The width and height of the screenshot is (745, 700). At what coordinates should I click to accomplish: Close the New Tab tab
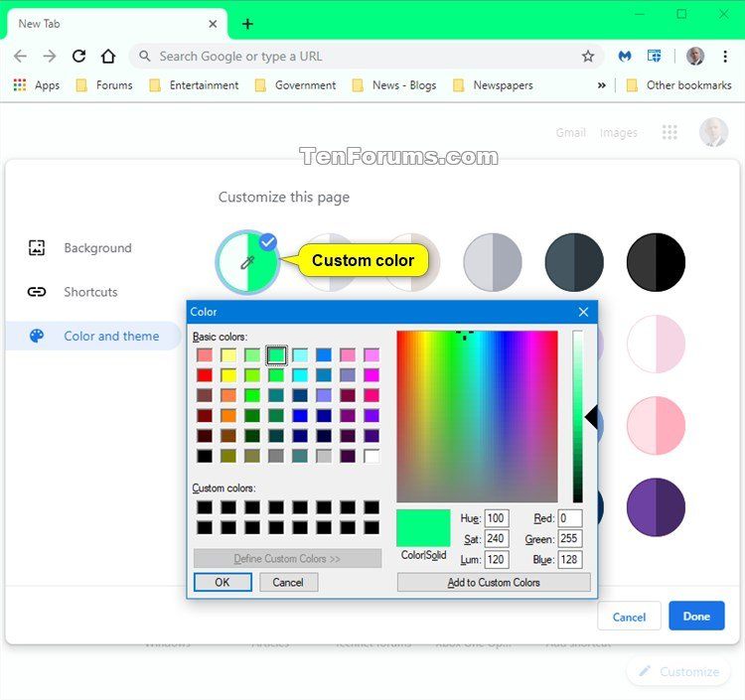point(213,24)
